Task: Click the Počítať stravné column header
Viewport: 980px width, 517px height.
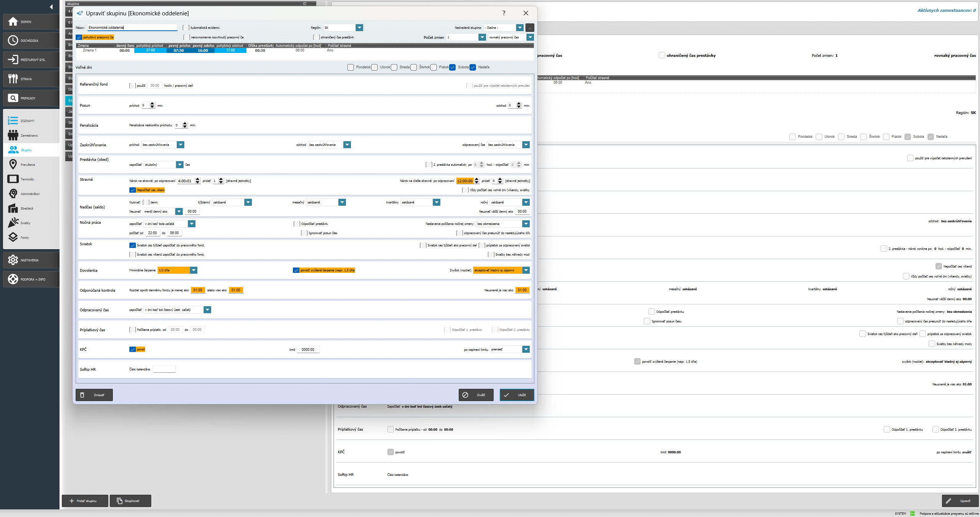Action: (x=340, y=46)
